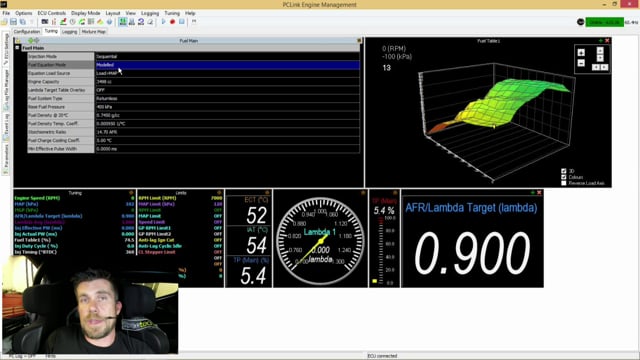Click the folder icon in Fuel Main header
640x360 pixels.
pos(18,40)
